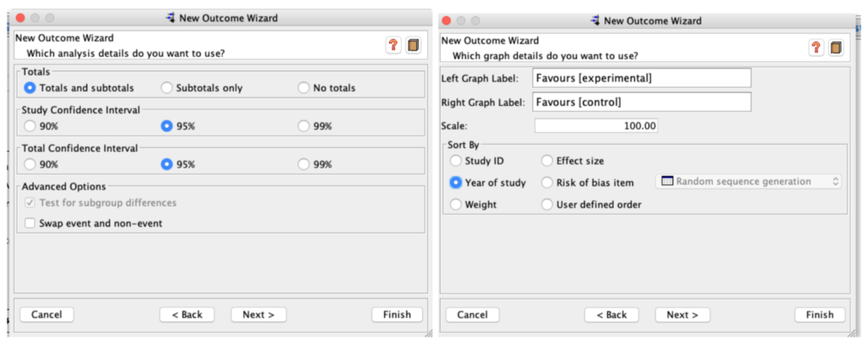Select the Subtotals only option
Viewport: 868px width, 342px height.
(167, 88)
